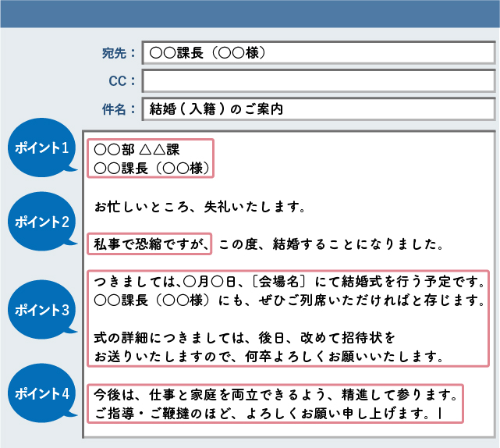Click into the 宛先 recipient field

coord(317,53)
